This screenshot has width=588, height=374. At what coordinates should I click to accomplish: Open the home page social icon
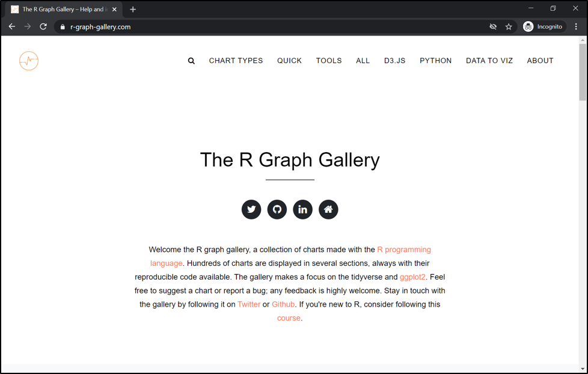(x=328, y=209)
